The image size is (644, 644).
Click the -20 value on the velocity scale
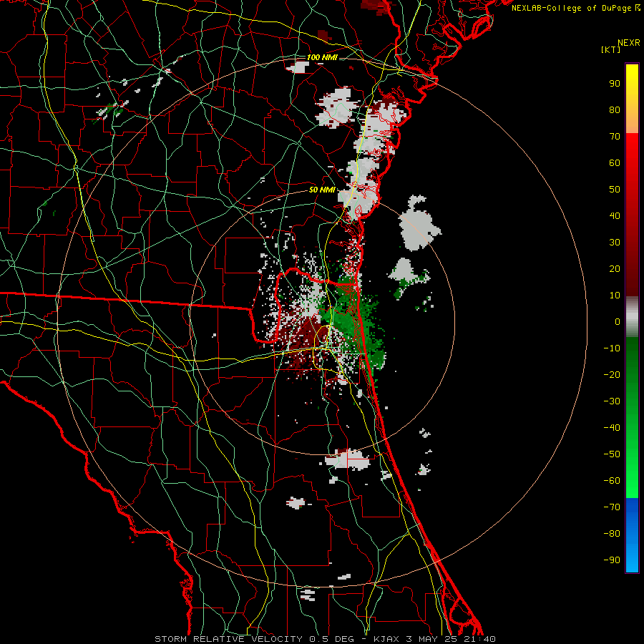(x=612, y=374)
